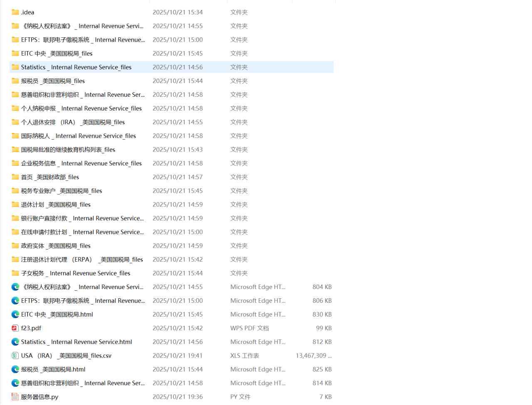The width and height of the screenshot is (532, 405).
Task: Select 文件夹 type label in 子女税务 folder row
Action: pos(239,272)
